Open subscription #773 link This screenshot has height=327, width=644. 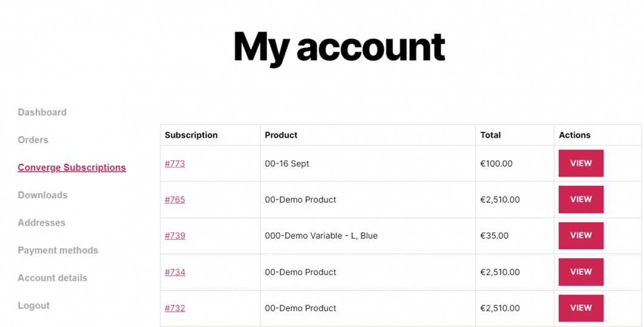tap(175, 163)
